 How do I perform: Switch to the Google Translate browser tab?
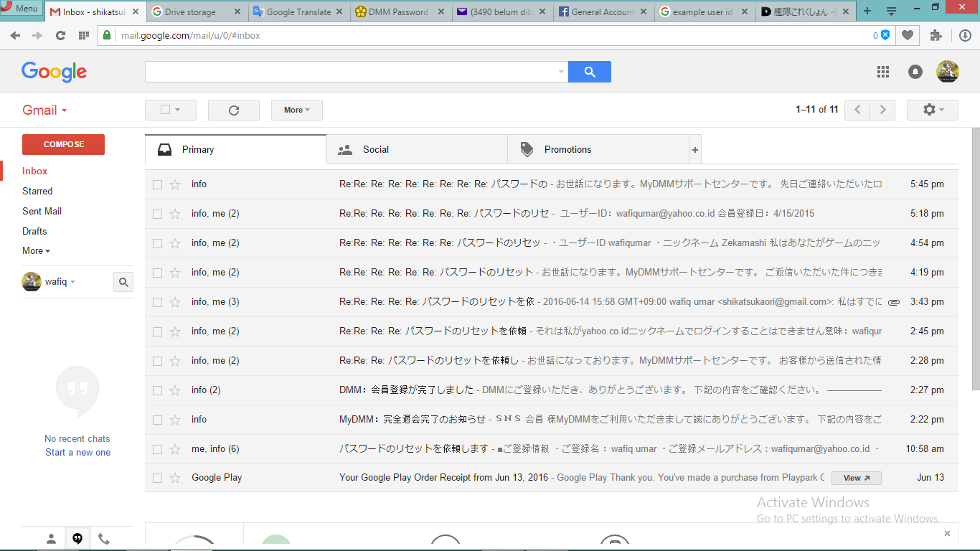[x=299, y=12]
